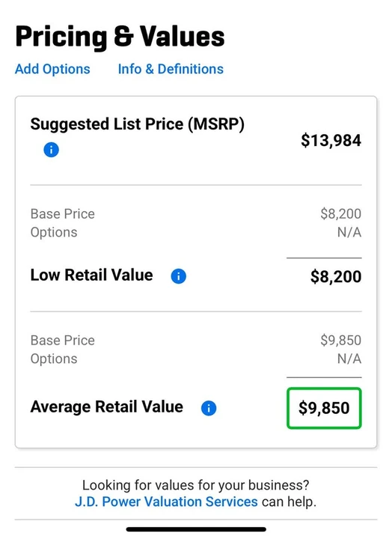Open Info & Definitions link
The width and height of the screenshot is (392, 539).
pos(171,69)
